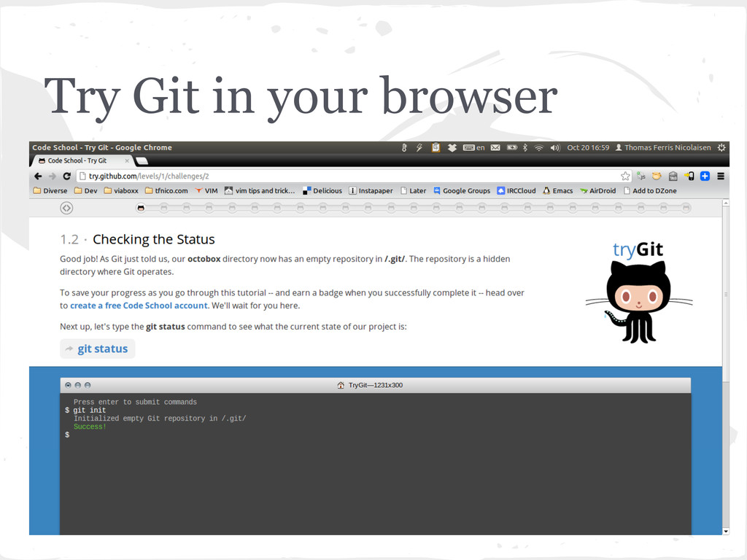
Task: Open the Delicious bookmark
Action: pyautogui.click(x=322, y=191)
